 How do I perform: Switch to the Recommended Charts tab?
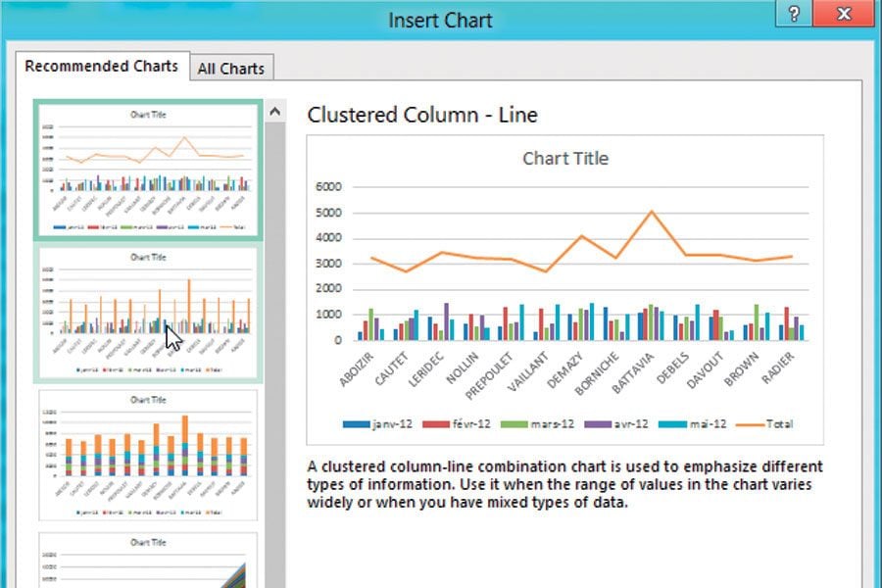101,66
